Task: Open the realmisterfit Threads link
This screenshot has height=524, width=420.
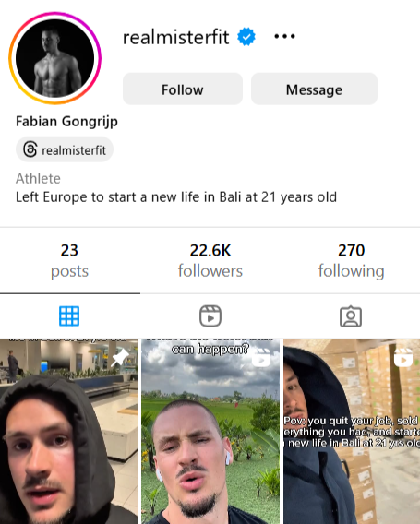Action: (65, 149)
